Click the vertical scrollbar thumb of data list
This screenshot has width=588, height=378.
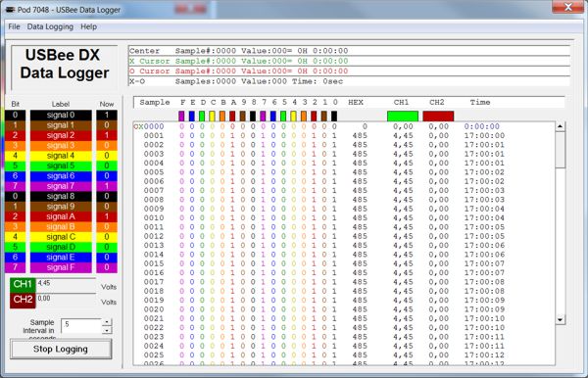click(x=561, y=150)
